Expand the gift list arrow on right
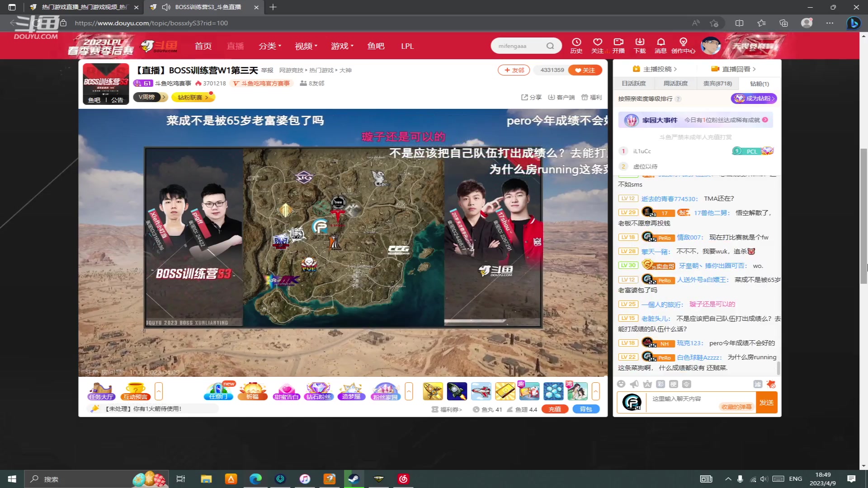 coord(596,391)
